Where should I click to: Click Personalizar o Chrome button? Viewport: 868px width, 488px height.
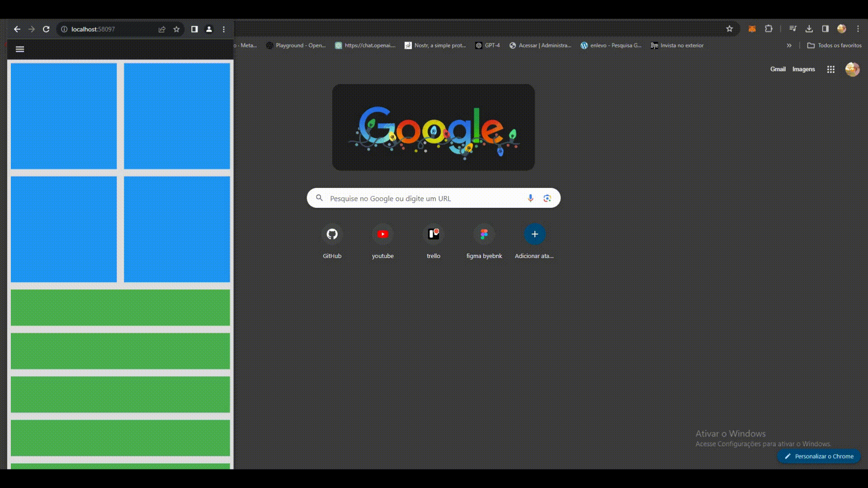click(x=819, y=456)
